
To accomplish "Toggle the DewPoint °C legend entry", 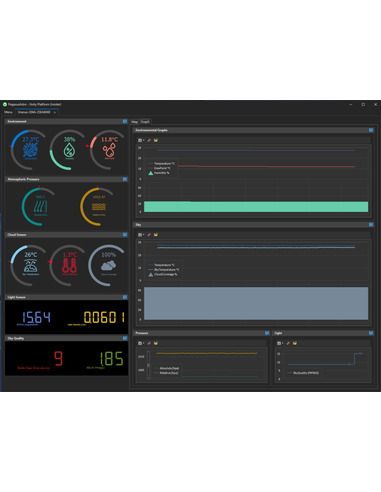I will 160,168.
